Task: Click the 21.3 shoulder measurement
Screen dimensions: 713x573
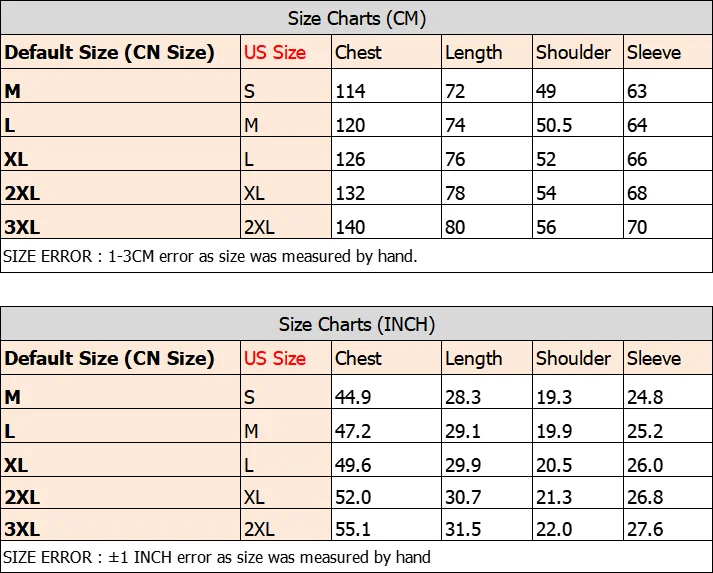Action: [x=554, y=497]
